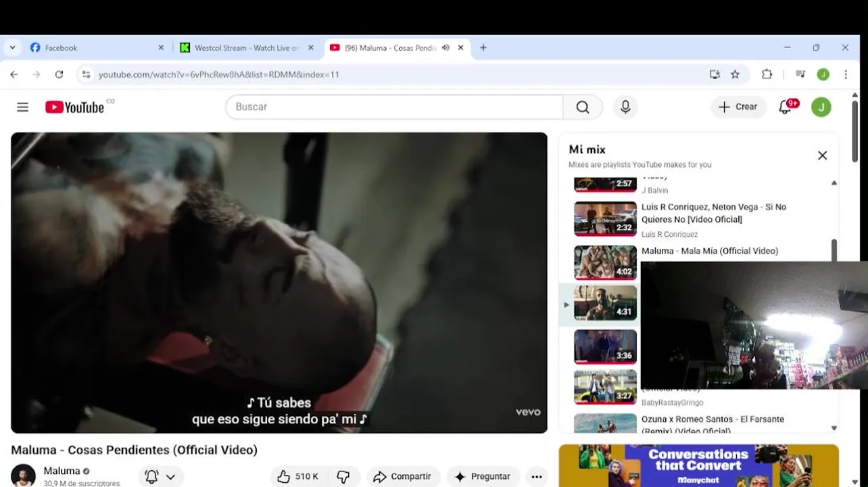868x487 pixels.
Task: Open more actions three-dot menu below video
Action: tap(537, 477)
